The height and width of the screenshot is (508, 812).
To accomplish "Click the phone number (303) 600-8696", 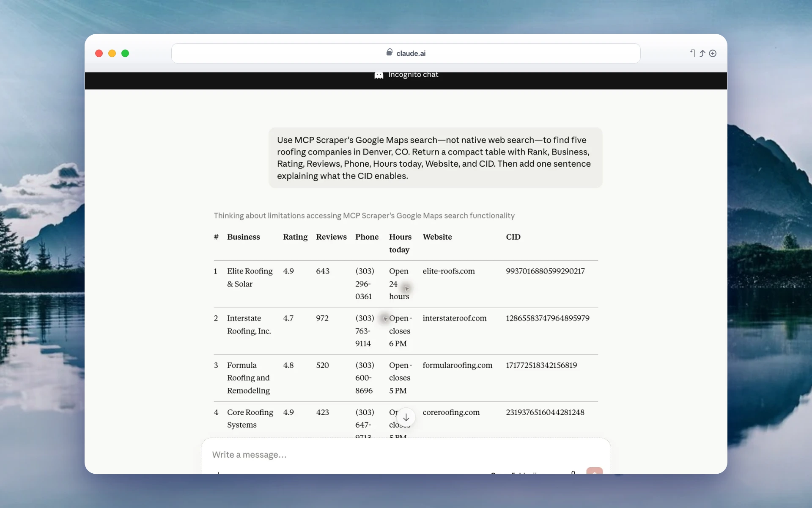I will (365, 378).
